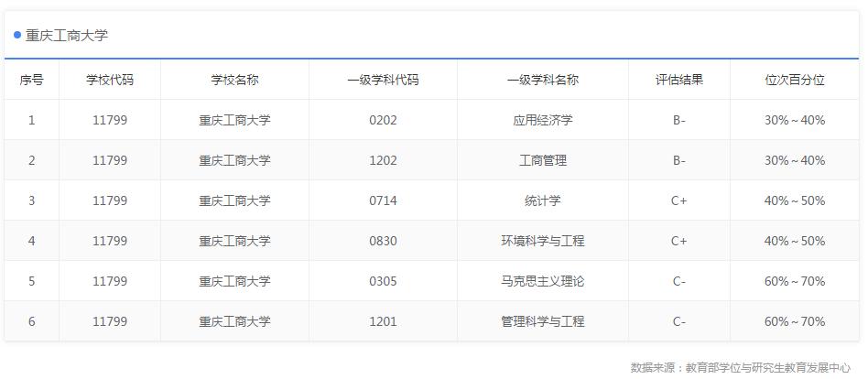Click school code 11799 in 统计学 row
Image resolution: width=868 pixels, height=379 pixels.
pos(110,200)
